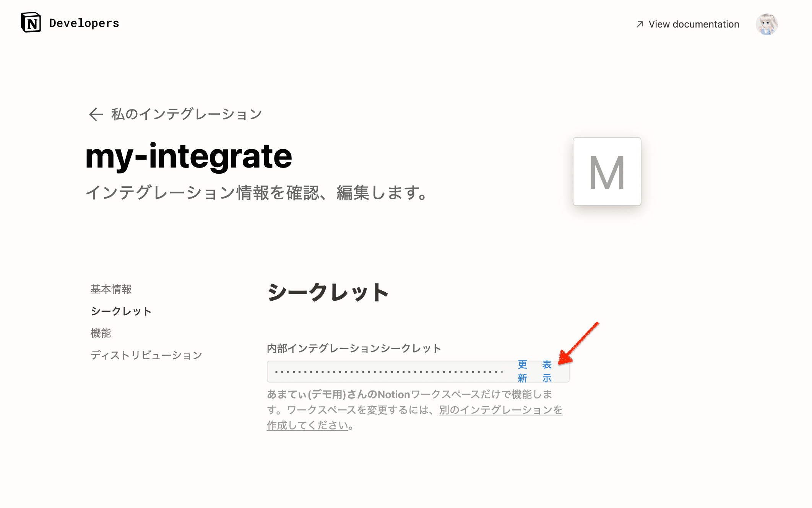Click the Notion logo icon
Screen dimensions: 812x508
[31, 23]
